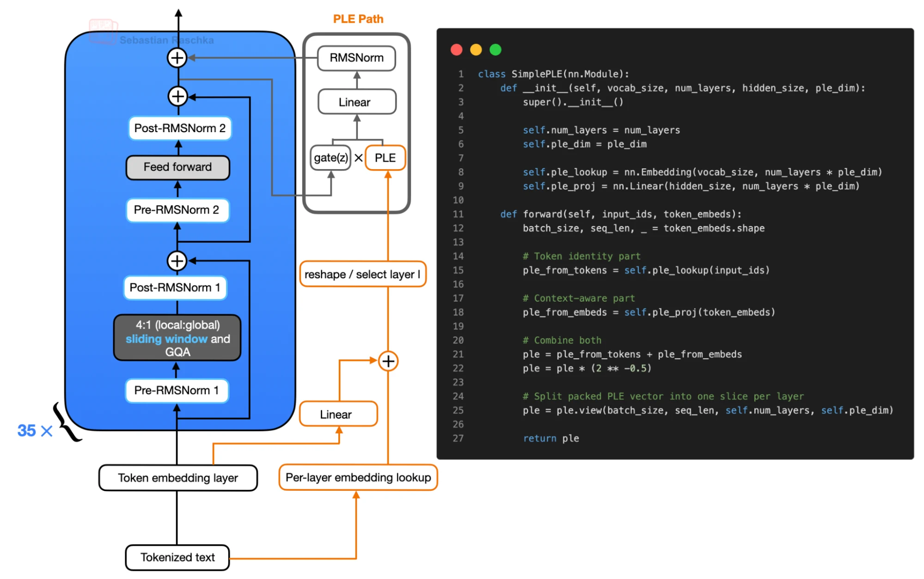924x579 pixels.
Task: Click the 'reshape / select layer l' box
Action: coord(363,274)
